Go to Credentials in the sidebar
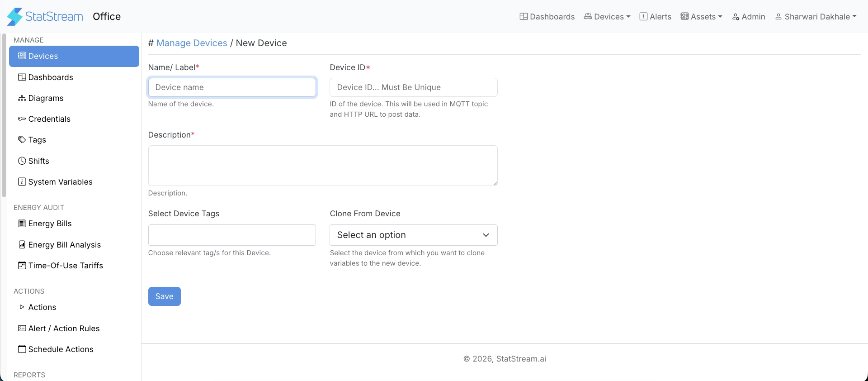Viewport: 868px width, 381px height. 74,119
